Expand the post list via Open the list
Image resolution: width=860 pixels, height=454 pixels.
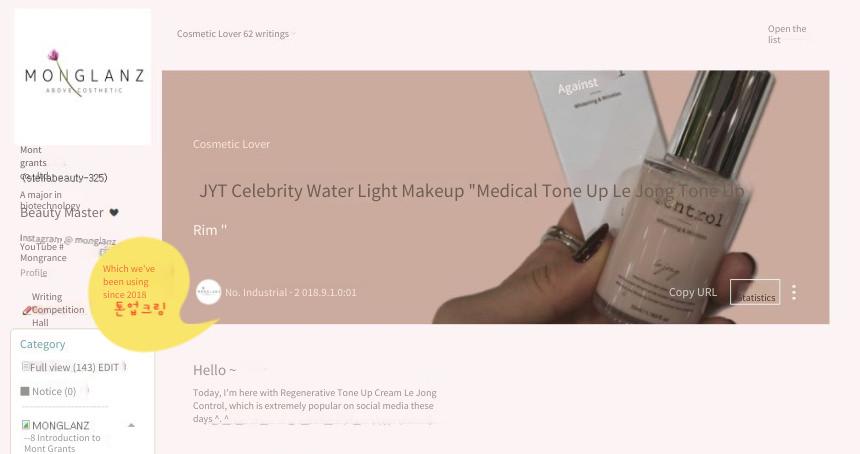tap(787, 34)
